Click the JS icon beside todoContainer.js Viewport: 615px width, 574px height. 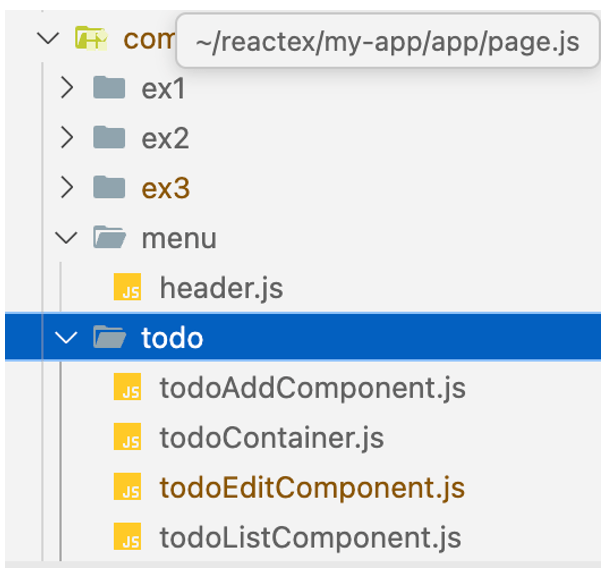click(129, 438)
